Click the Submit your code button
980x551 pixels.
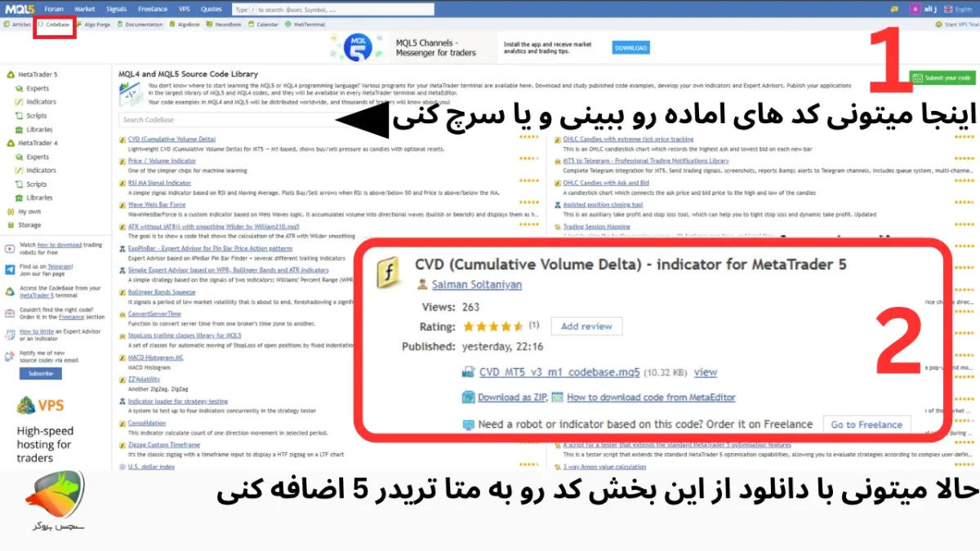tap(942, 78)
